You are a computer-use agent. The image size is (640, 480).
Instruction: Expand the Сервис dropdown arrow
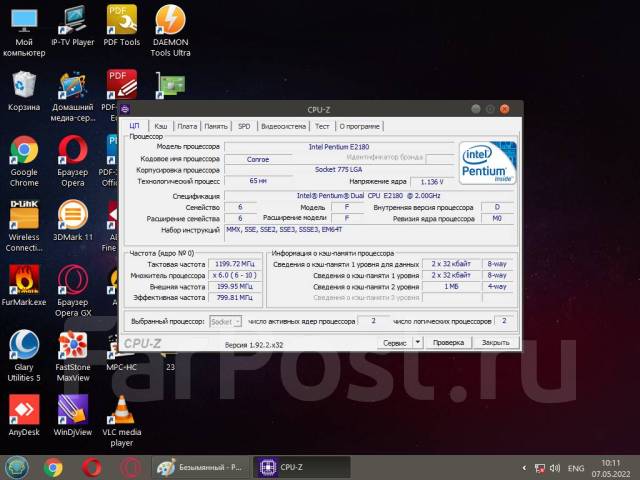418,342
